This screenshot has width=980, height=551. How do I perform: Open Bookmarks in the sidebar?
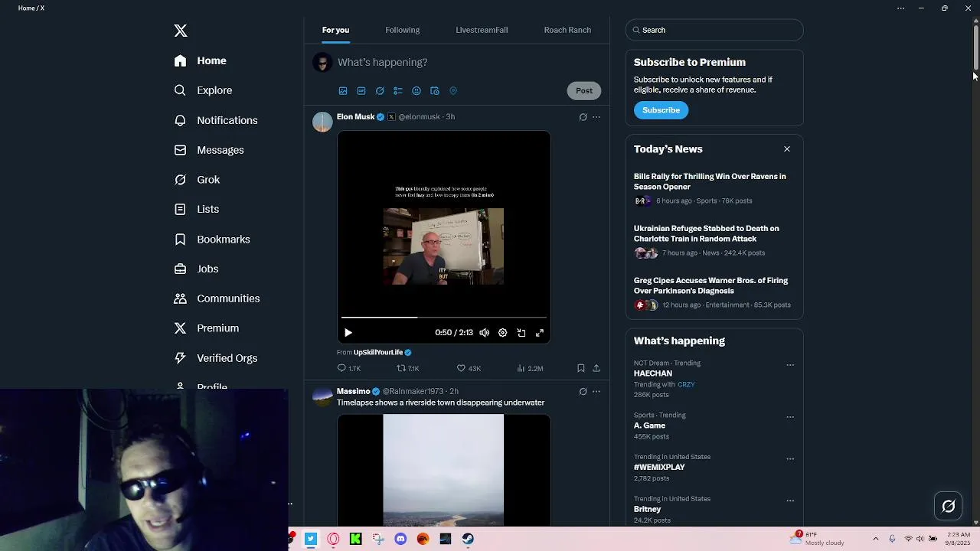tap(211, 240)
